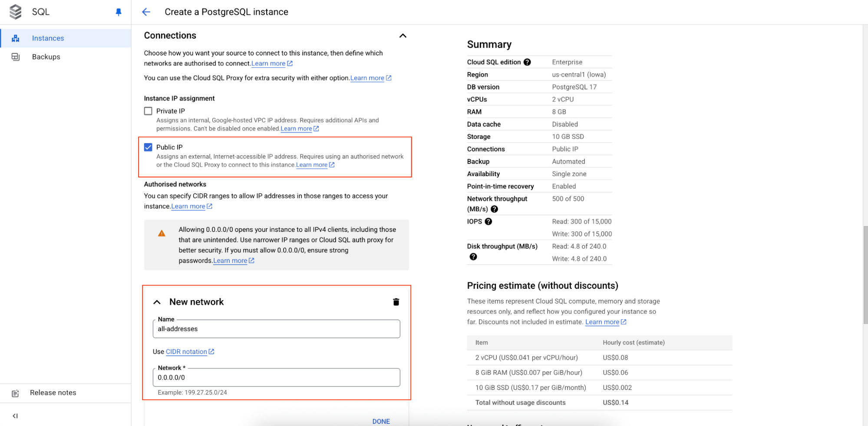Click help icon under Disk throughput (MB/s)
The image size is (868, 426).
[473, 257]
